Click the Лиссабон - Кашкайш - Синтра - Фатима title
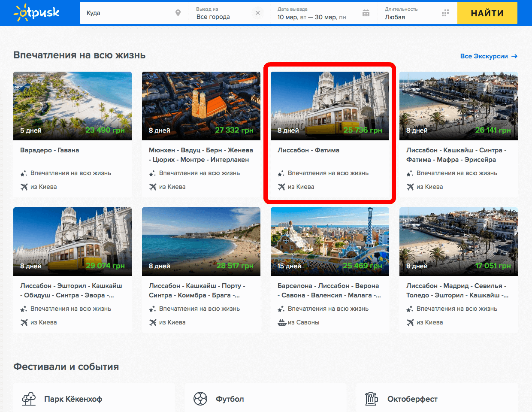 coord(456,155)
